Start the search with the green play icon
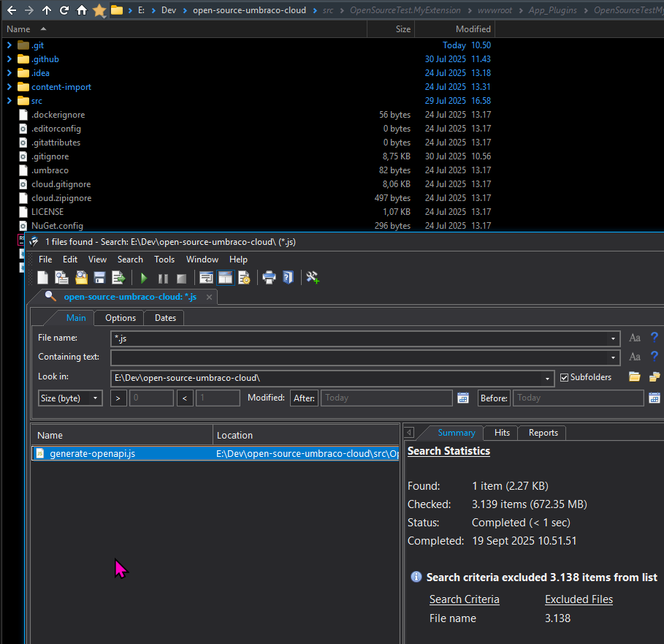The image size is (664, 644). pos(144,278)
